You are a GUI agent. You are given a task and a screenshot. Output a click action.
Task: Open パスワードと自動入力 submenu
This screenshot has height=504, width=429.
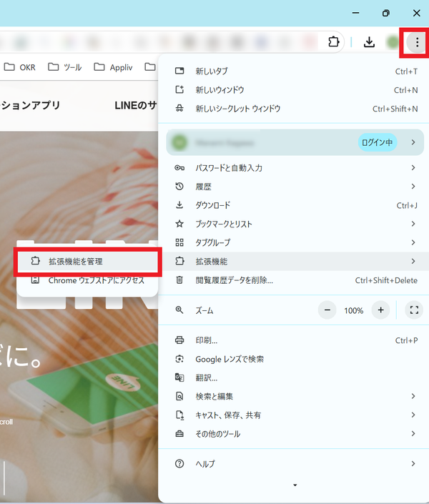point(293,168)
